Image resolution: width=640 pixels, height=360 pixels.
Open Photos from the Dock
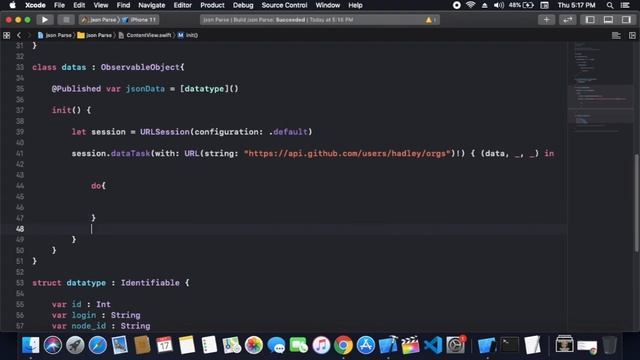[254, 345]
